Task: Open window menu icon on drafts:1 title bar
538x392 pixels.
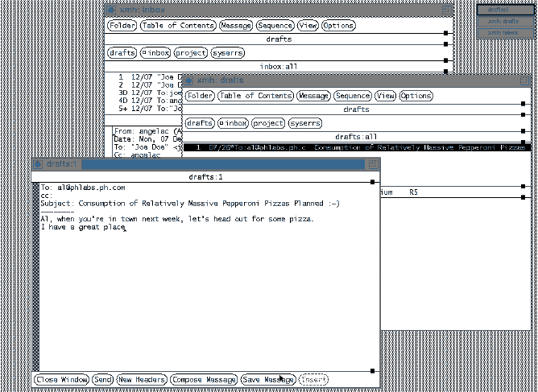Action: [38, 164]
